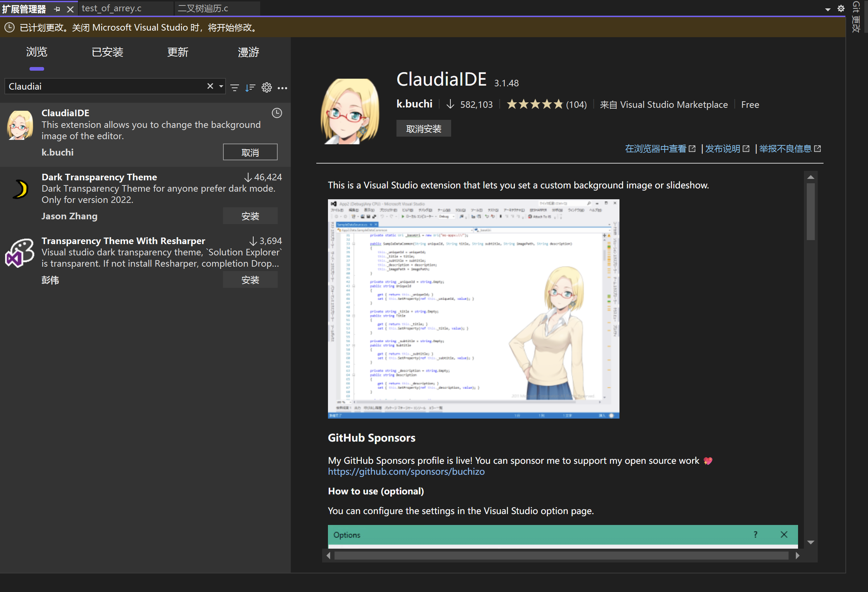Screen dimensions: 868x592
Task: Open the test_of_arrey.c document tab
Action: coord(111,8)
